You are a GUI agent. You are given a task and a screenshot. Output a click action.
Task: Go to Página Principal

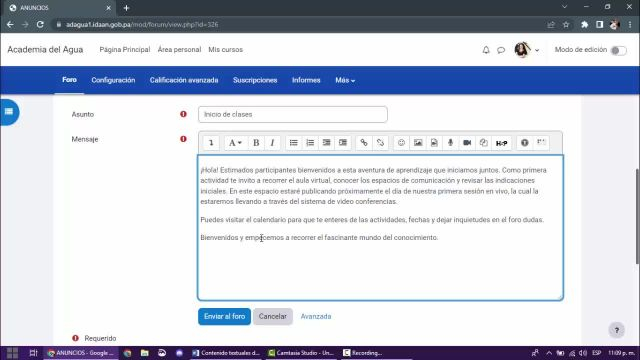click(125, 50)
